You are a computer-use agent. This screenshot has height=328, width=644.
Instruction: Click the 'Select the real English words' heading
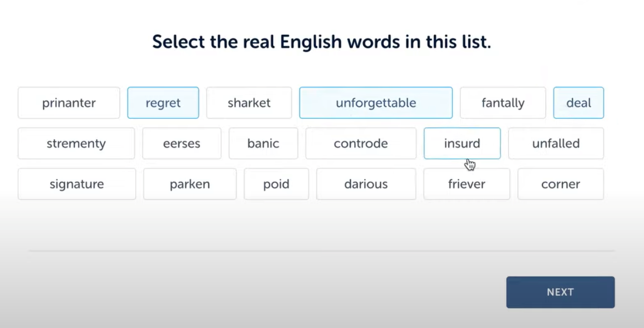click(x=321, y=42)
